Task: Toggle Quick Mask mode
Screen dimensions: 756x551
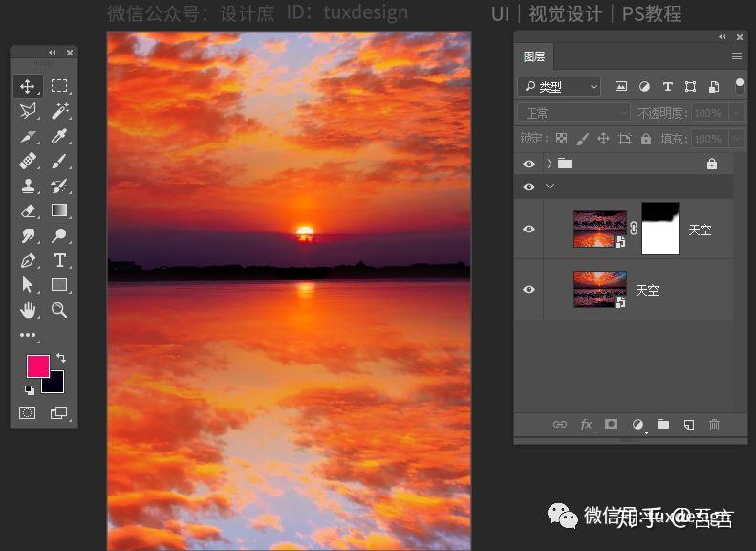Action: tap(28, 413)
